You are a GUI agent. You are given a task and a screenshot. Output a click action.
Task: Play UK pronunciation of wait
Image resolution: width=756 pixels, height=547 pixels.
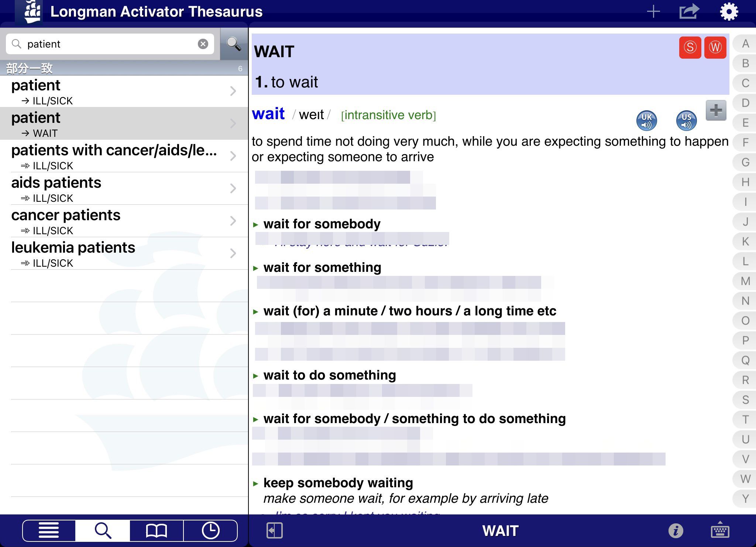(646, 121)
